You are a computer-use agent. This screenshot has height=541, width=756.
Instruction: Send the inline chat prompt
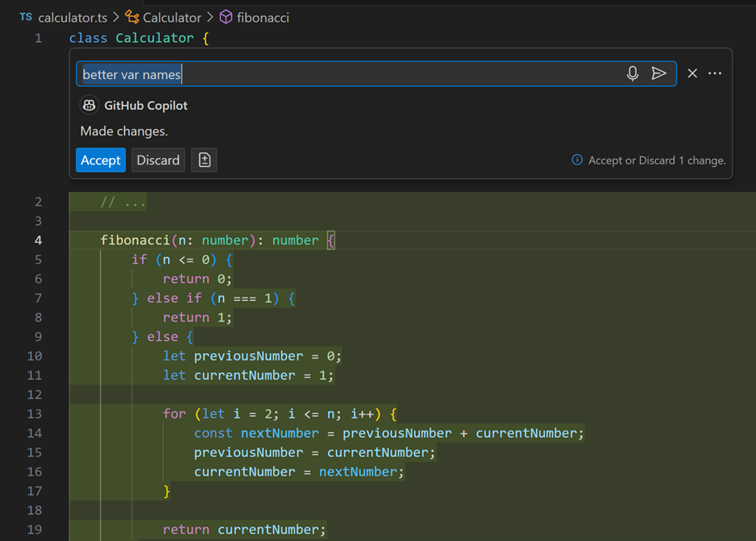[658, 73]
